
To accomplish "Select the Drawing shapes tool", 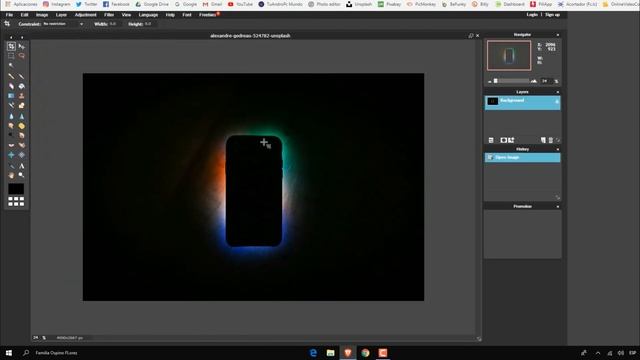I will click(x=22, y=106).
